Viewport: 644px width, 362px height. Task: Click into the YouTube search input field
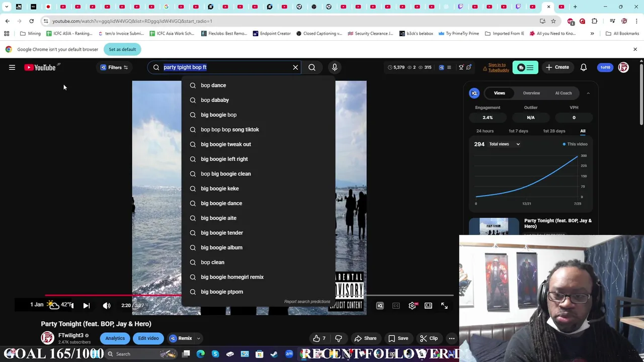[x=225, y=67]
